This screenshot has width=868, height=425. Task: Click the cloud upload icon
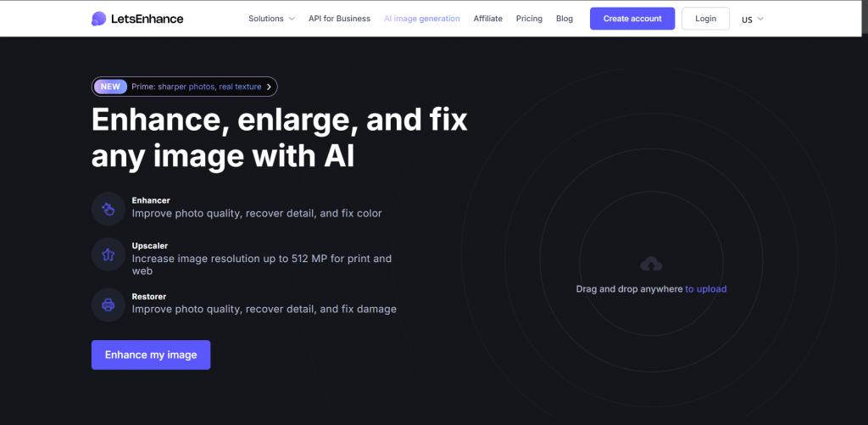click(x=651, y=264)
